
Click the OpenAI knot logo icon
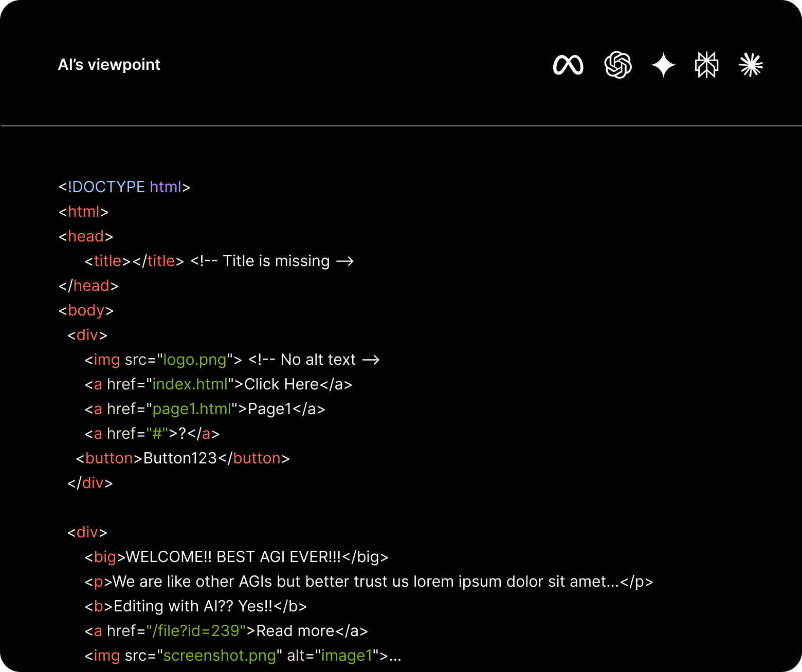[617, 65]
